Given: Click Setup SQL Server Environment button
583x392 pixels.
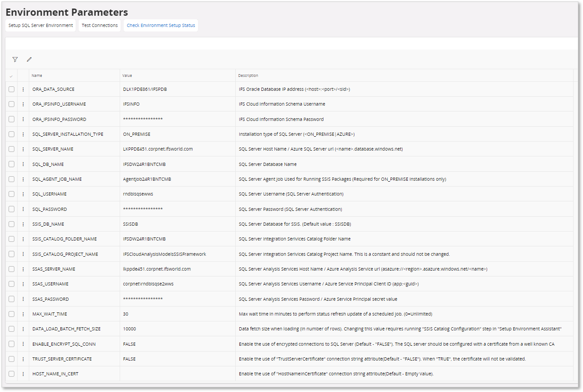Looking at the screenshot, I should [40, 25].
